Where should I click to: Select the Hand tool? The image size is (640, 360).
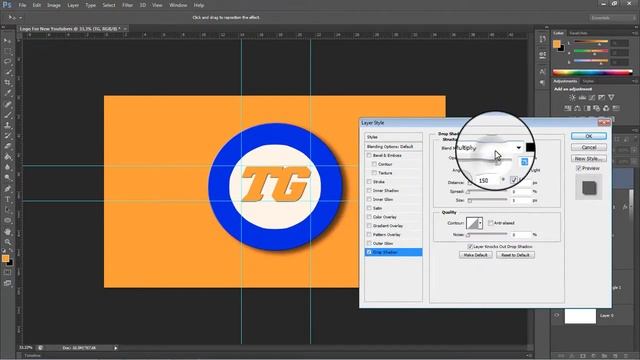(7, 231)
